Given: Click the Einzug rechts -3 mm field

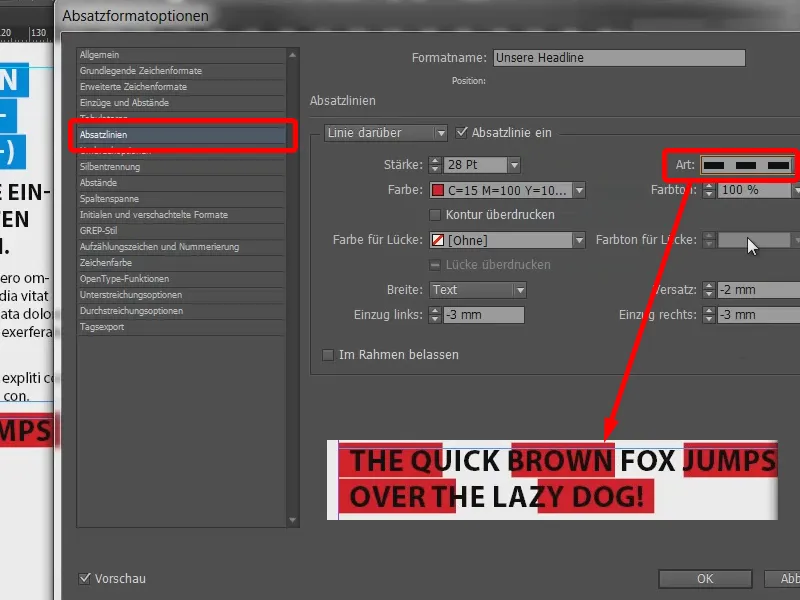Looking at the screenshot, I should click(x=759, y=315).
